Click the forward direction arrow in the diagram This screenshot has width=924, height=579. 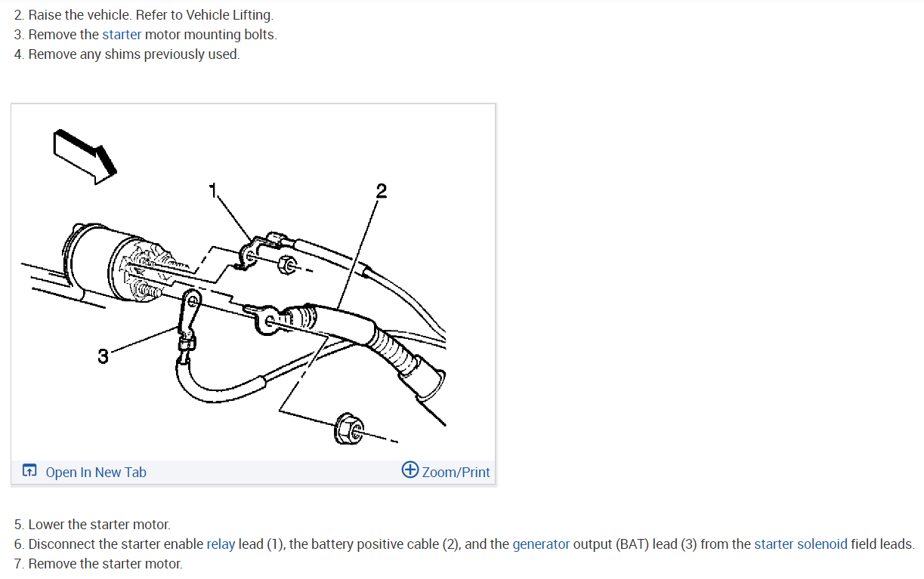85,156
